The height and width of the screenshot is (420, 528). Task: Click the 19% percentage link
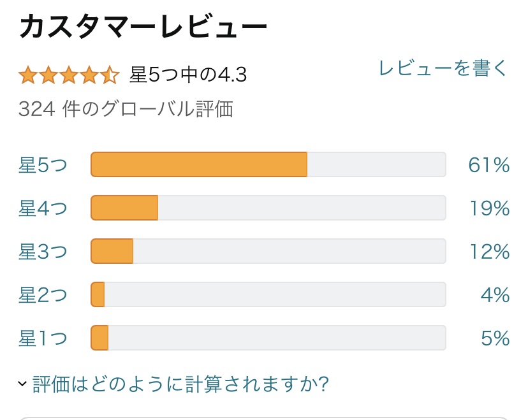click(490, 208)
